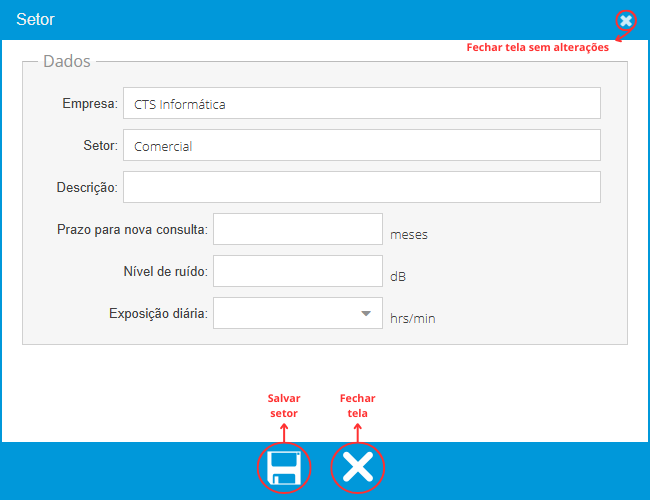Expand the Exposição diária dropdown arrow
This screenshot has width=650, height=500.
coord(365,314)
